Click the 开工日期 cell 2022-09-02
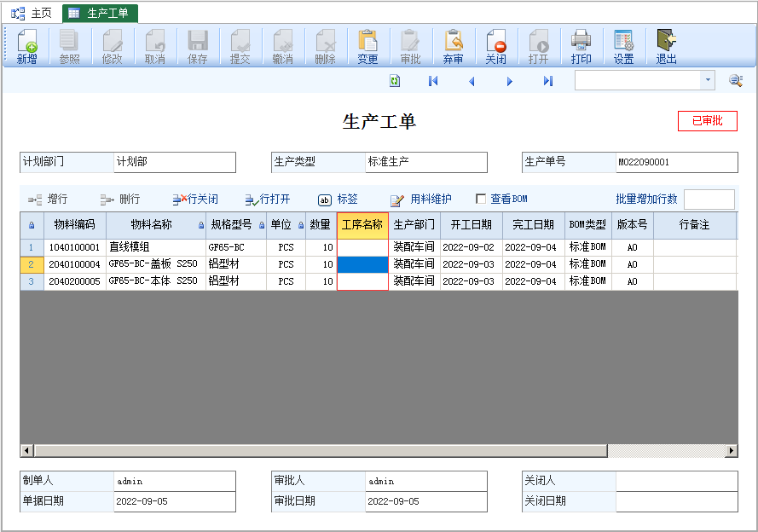Viewport: 758px width, 532px height. tap(472, 247)
